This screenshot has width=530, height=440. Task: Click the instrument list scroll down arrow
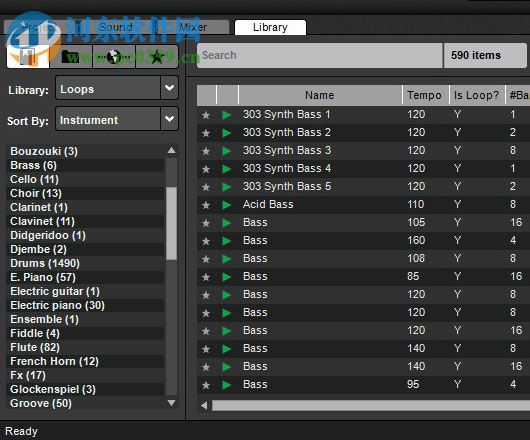pos(171,403)
